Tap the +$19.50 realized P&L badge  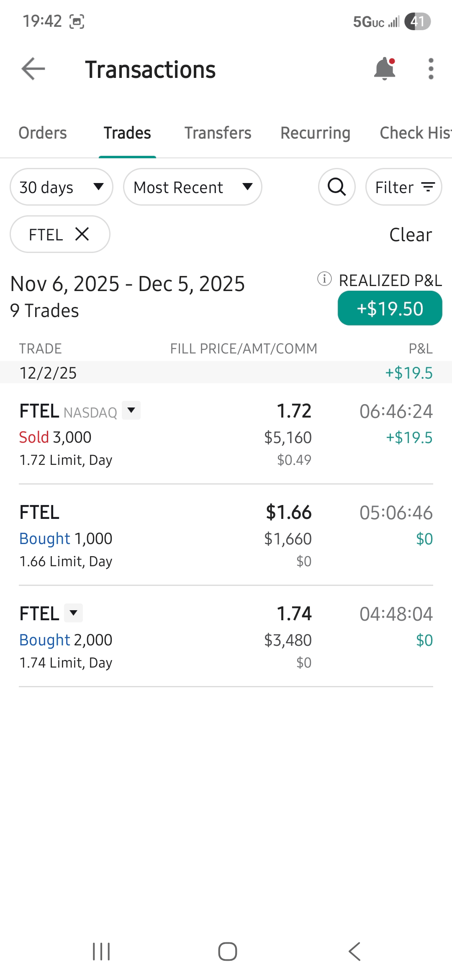tap(390, 309)
